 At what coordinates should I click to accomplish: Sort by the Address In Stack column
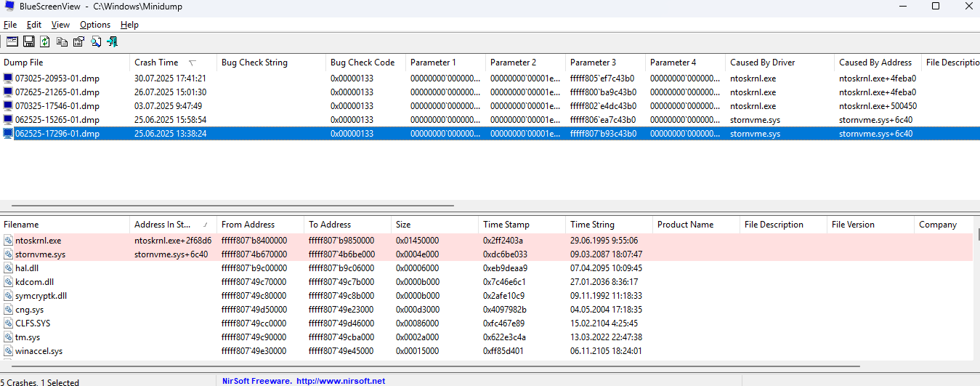pos(174,225)
